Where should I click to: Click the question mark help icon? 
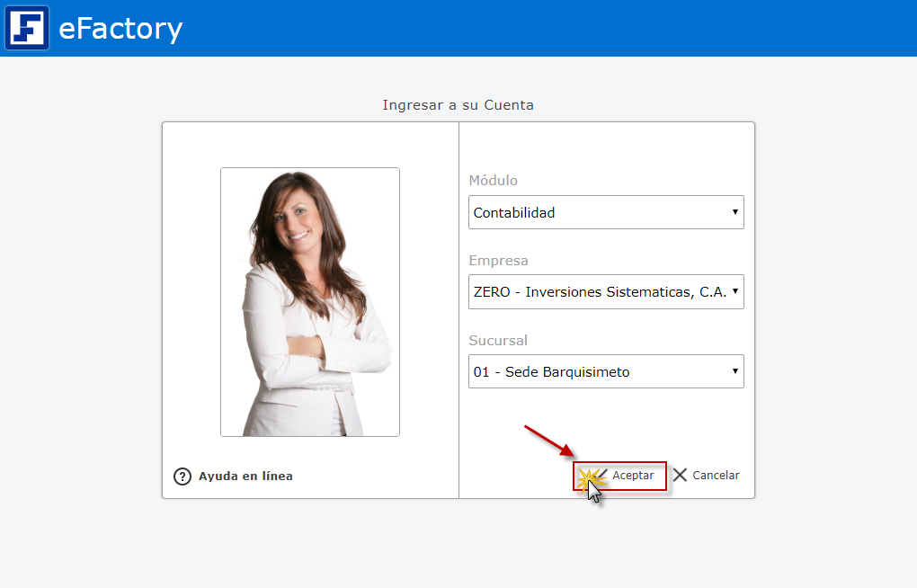pos(183,477)
